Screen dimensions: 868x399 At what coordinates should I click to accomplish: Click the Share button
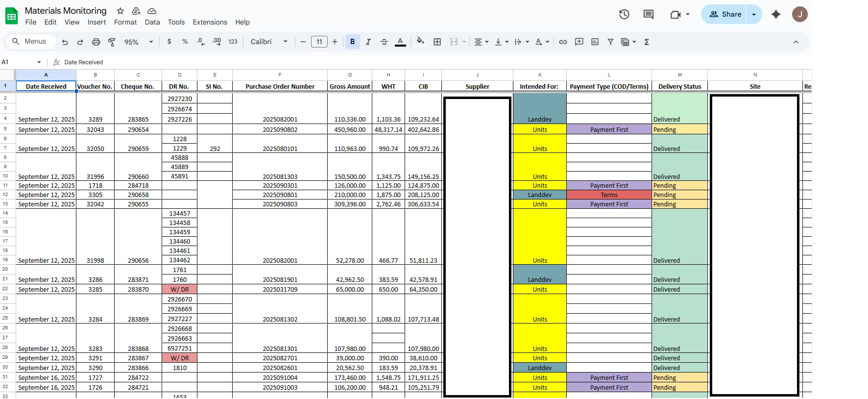click(725, 14)
